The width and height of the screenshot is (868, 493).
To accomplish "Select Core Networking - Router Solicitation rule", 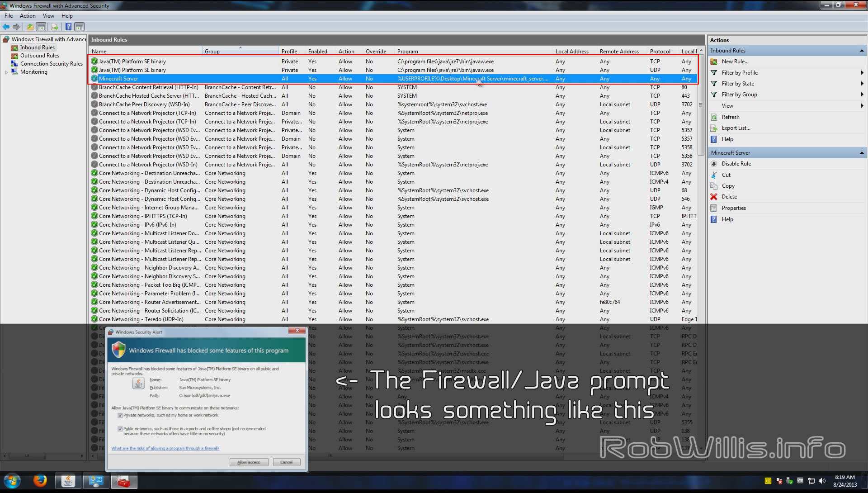I will (393, 311).
